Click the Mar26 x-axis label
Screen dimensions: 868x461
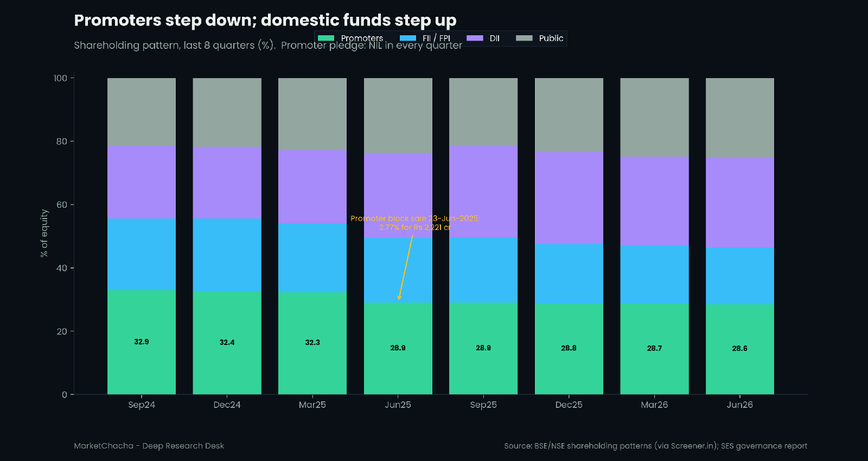[x=654, y=405]
